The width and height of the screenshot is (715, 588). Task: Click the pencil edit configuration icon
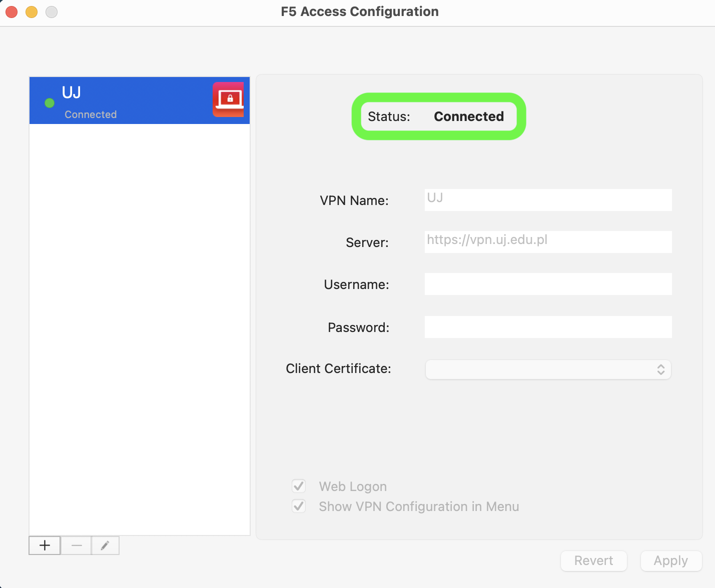(x=105, y=545)
